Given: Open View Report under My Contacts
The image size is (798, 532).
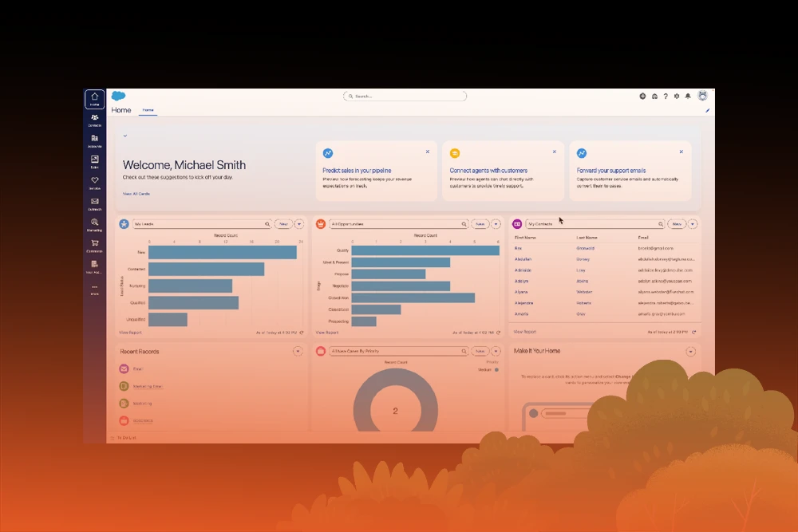Looking at the screenshot, I should pos(525,332).
